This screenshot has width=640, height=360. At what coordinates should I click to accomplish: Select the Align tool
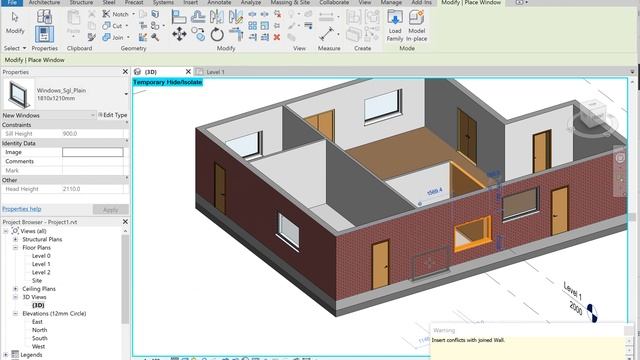point(179,17)
